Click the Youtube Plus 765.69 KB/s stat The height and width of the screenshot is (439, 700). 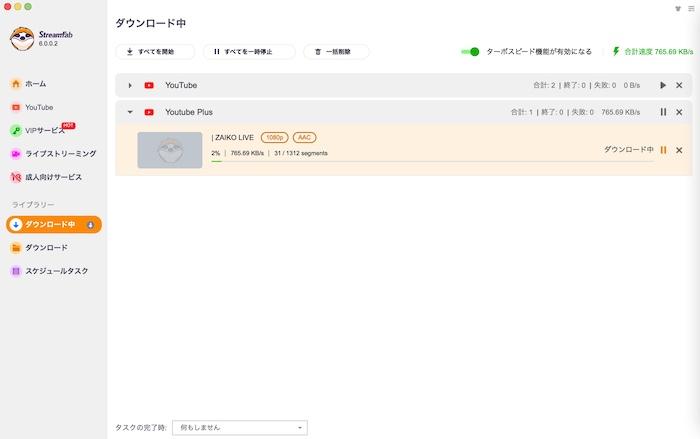tap(621, 112)
